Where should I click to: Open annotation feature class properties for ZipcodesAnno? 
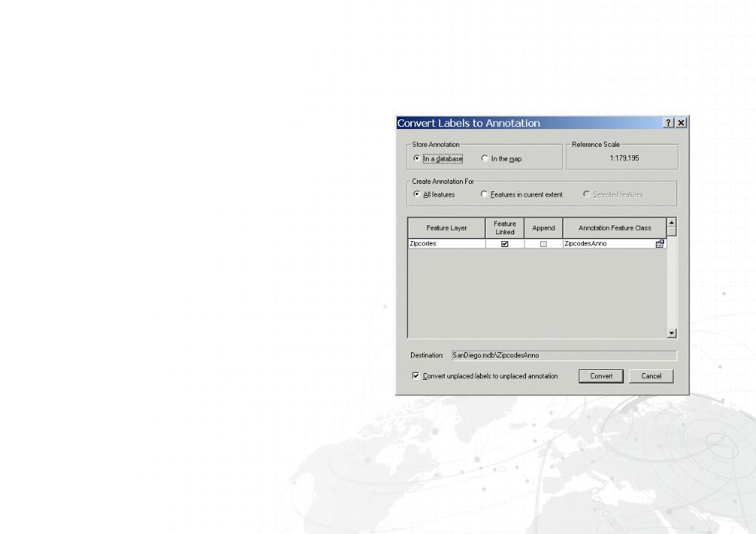[x=660, y=244]
